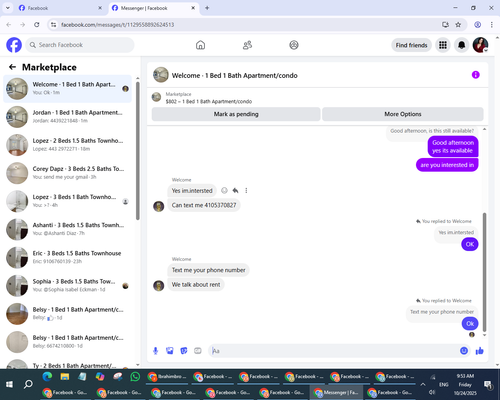Click 'Text me your phone number' message bubble
This screenshot has width=500, height=400.
coord(208,270)
